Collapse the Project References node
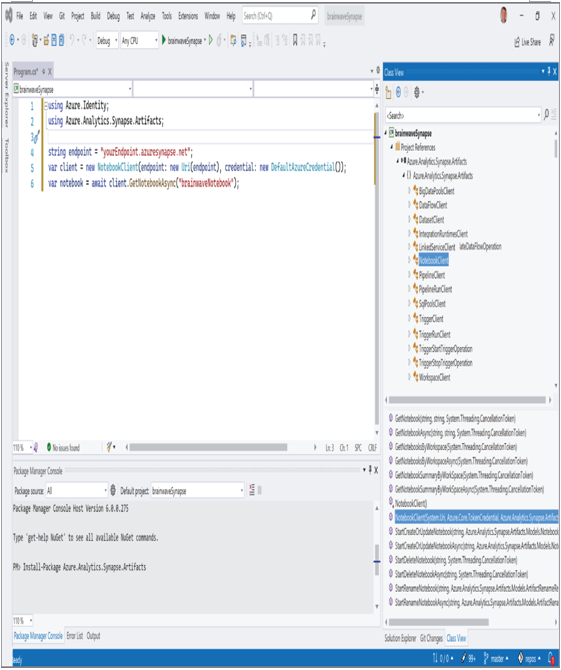 coord(392,147)
